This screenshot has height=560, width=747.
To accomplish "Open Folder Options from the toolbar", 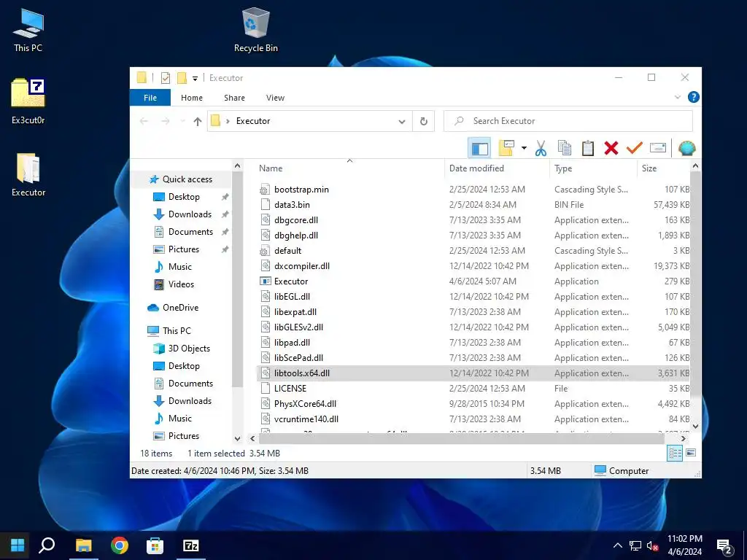I will click(x=506, y=149).
